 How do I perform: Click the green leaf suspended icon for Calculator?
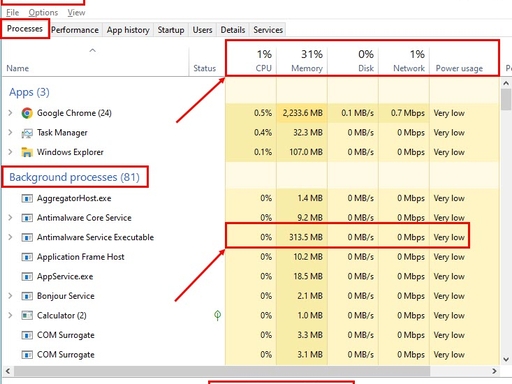pos(217,315)
